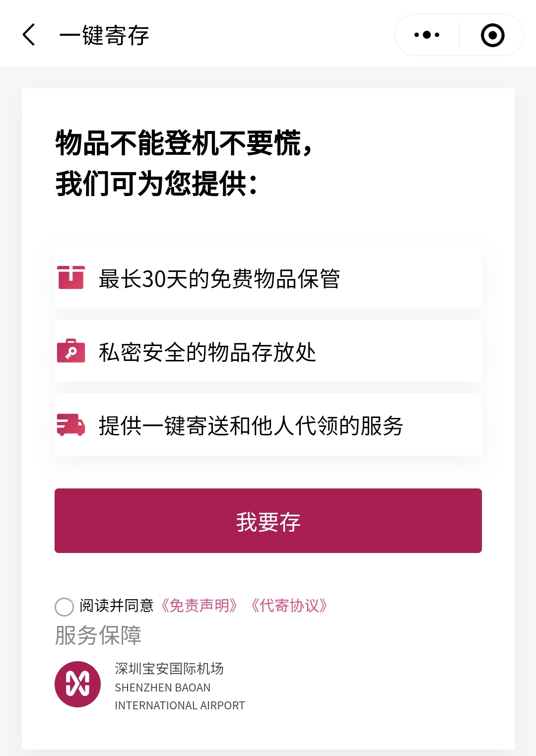The width and height of the screenshot is (536, 756).
Task: Open the three-dot more menu
Action: 427,35
